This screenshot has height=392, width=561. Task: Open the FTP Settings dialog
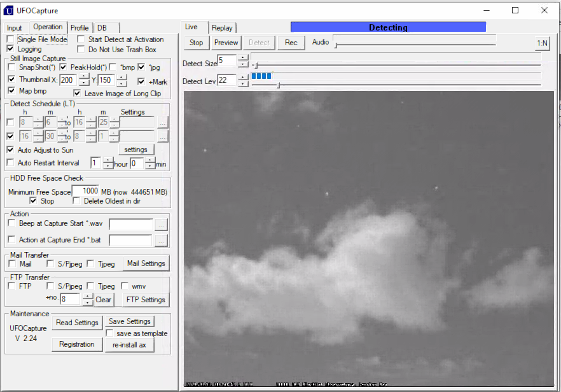pyautogui.click(x=144, y=300)
